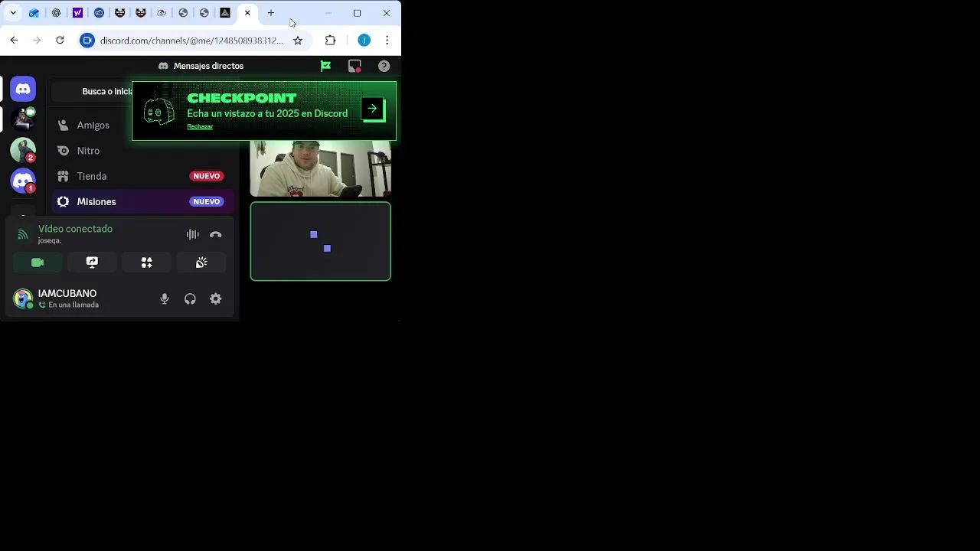
Task: Disconnect from the call with hang-up icon
Action: pyautogui.click(x=216, y=235)
